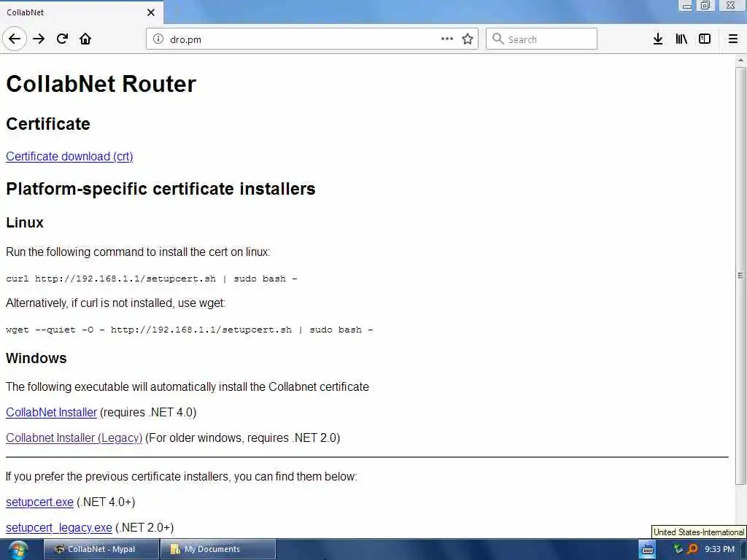The width and height of the screenshot is (747, 560).
Task: Open the Library view
Action: tap(681, 39)
